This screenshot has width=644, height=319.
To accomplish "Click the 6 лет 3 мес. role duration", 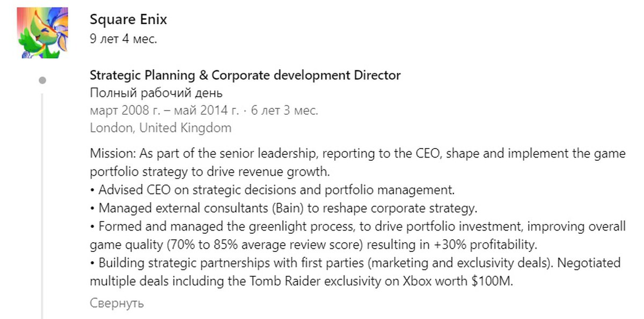I will [x=284, y=110].
